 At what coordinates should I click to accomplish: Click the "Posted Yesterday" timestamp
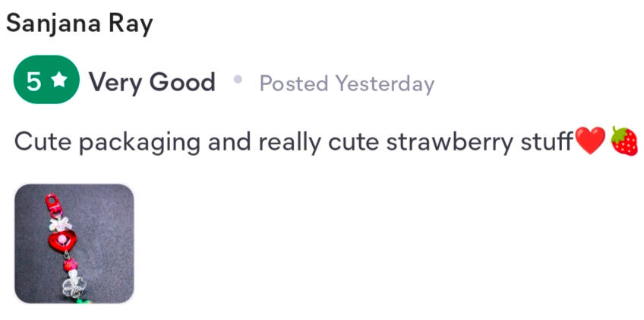click(347, 83)
